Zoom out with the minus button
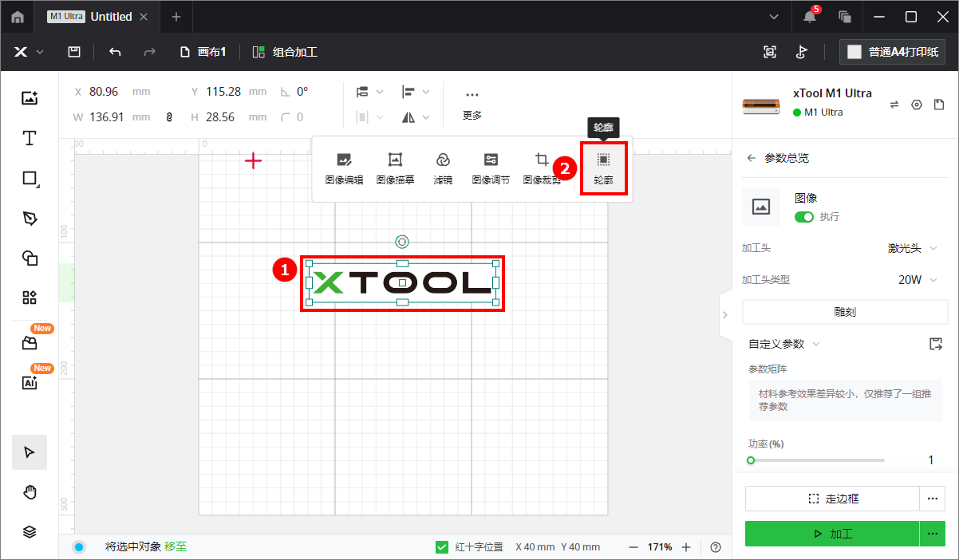Image resolution: width=959 pixels, height=560 pixels. click(x=633, y=547)
